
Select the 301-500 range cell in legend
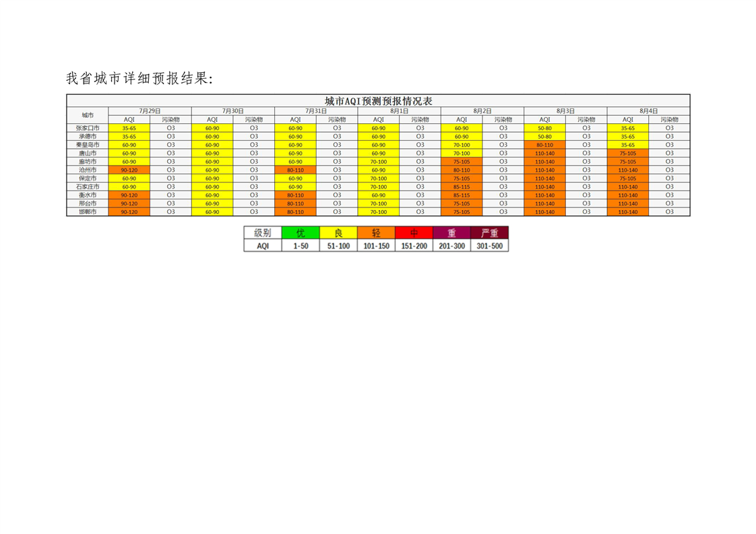489,246
